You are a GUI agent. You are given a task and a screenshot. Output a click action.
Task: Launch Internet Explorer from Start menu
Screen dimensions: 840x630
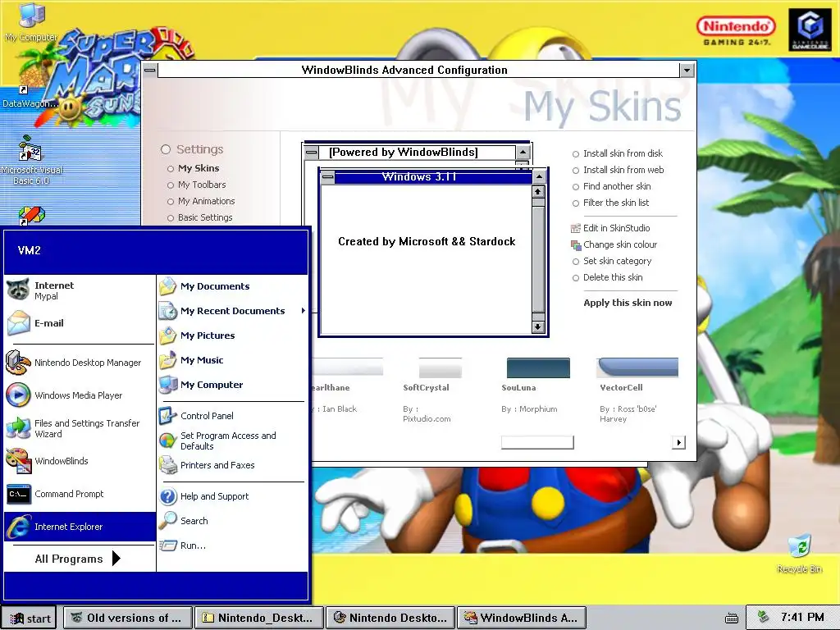[x=80, y=527]
